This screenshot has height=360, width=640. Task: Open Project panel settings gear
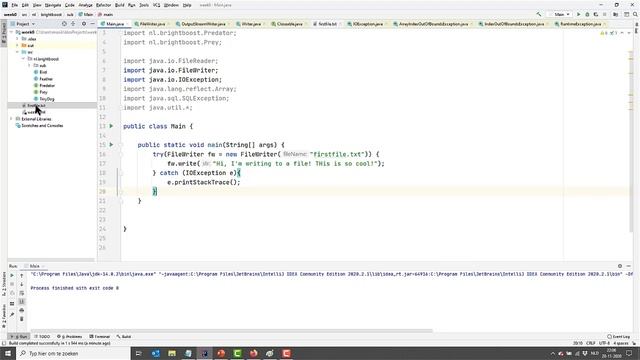coord(84,24)
